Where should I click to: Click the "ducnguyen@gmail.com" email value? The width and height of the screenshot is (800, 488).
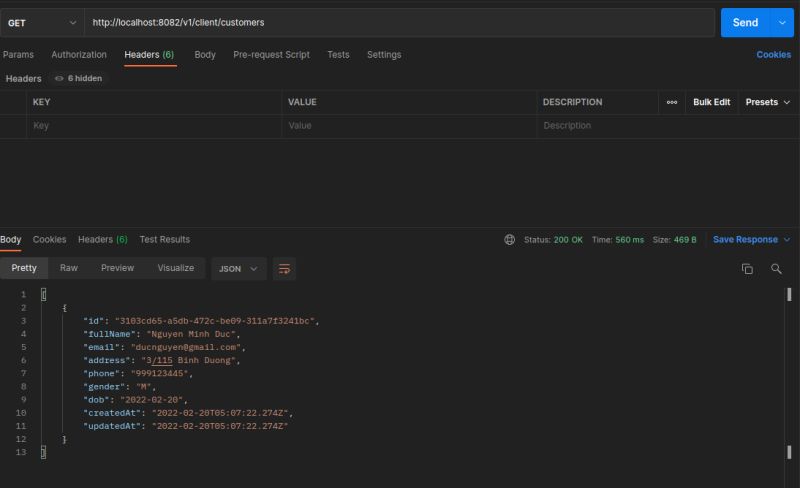coord(186,347)
